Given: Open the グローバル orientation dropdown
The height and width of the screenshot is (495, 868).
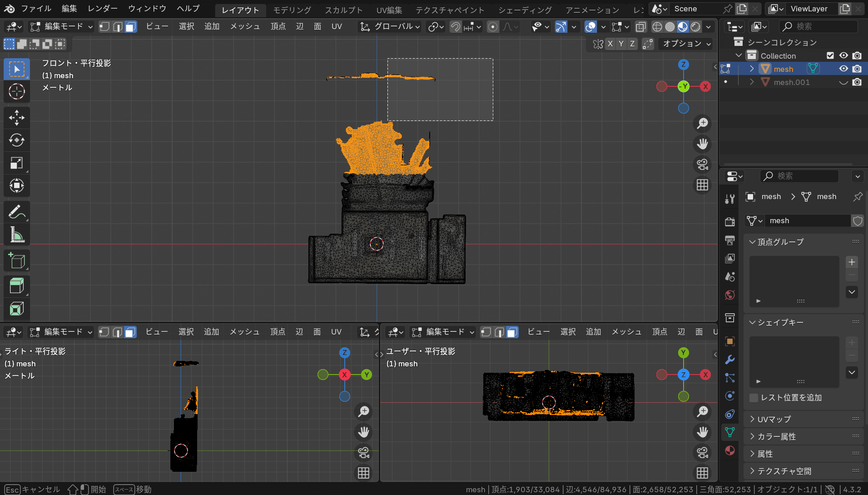Looking at the screenshot, I should click(x=390, y=27).
